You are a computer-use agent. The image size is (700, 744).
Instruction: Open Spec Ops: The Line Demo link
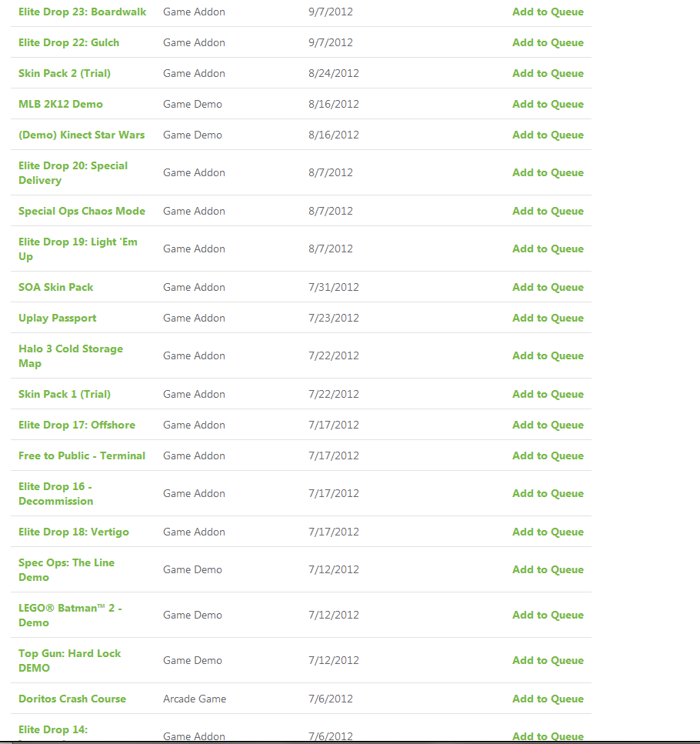coord(66,570)
